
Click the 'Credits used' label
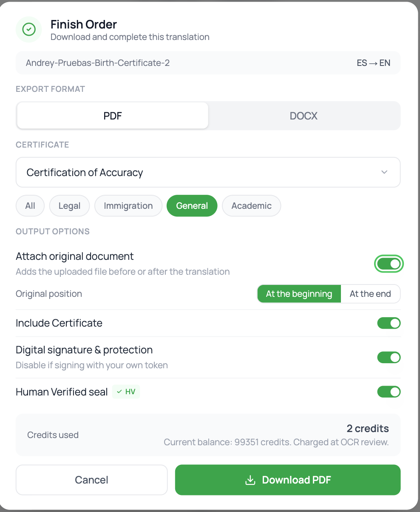tap(53, 435)
